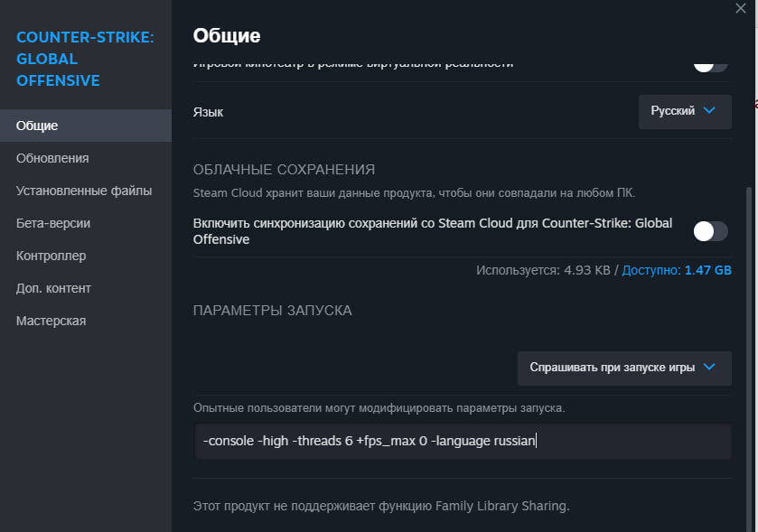Open the Язык language dropdown
The image size is (758, 532).
click(x=685, y=112)
